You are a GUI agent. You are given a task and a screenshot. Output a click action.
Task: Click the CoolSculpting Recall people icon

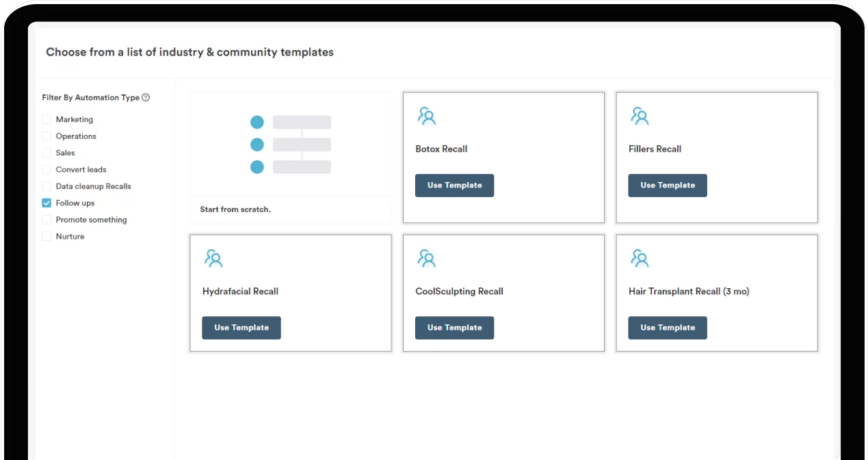click(426, 258)
